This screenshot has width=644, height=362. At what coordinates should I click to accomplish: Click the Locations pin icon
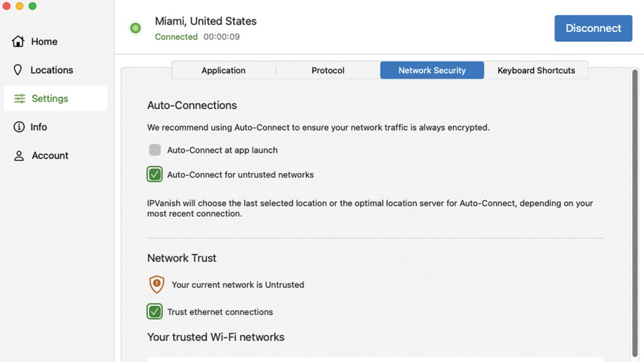18,70
